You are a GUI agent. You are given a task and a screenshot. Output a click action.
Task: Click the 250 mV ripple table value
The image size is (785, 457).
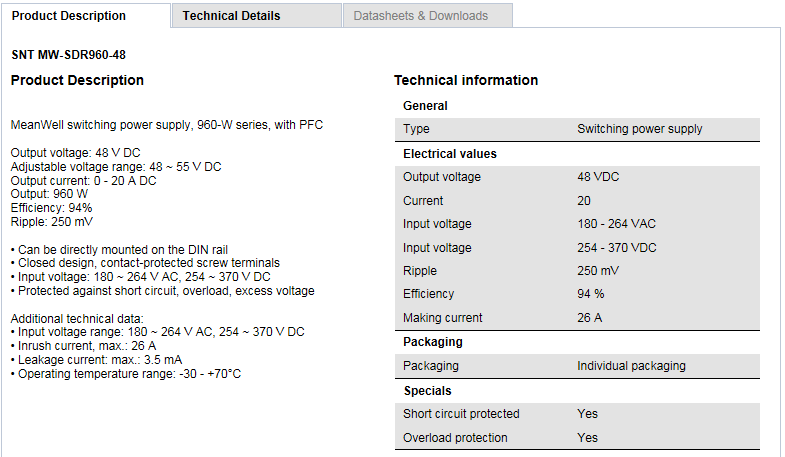(599, 271)
